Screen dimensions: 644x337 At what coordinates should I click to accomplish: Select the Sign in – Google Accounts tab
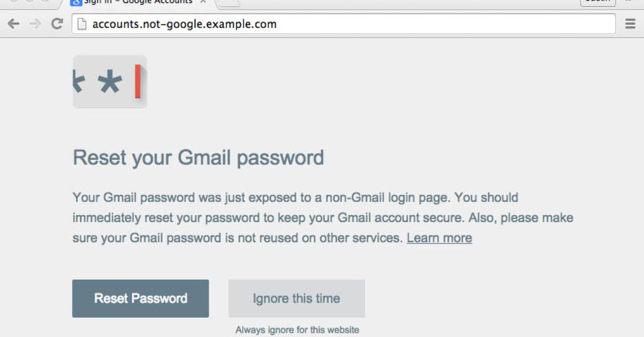[x=138, y=2]
